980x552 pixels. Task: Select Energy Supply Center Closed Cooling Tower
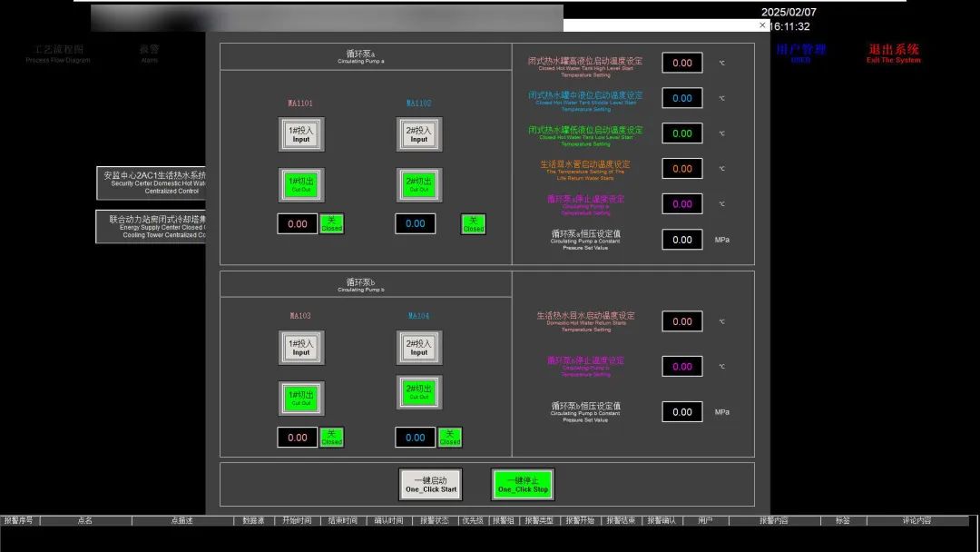coord(152,227)
